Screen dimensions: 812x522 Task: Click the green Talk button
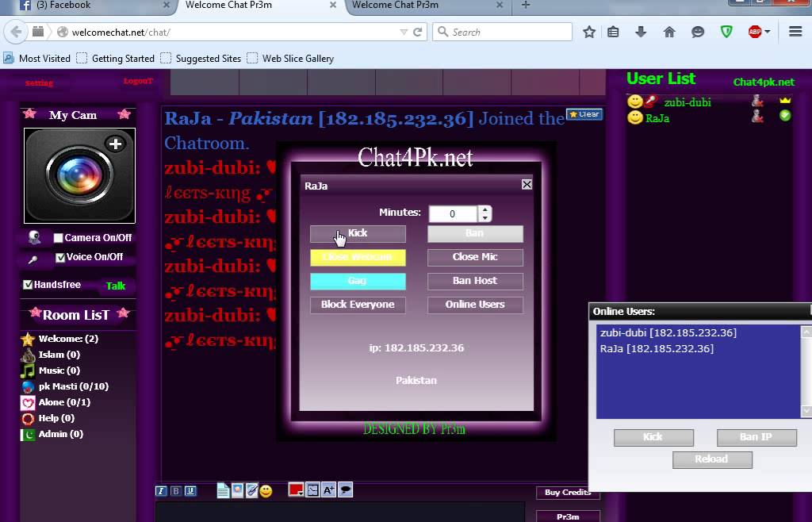116,286
